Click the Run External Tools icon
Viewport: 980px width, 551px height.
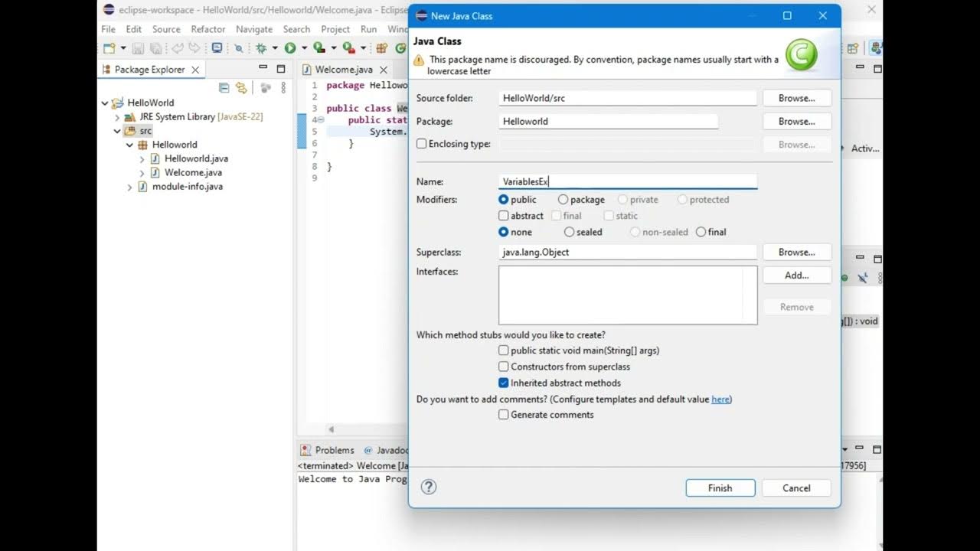349,47
